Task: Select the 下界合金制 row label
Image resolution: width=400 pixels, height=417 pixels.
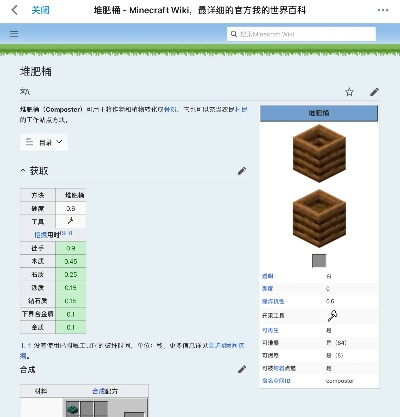Action: click(38, 314)
